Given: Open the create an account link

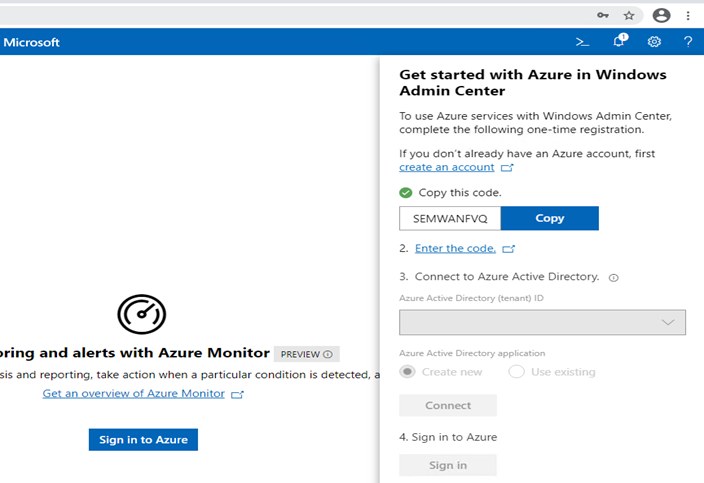Looking at the screenshot, I should 447,167.
